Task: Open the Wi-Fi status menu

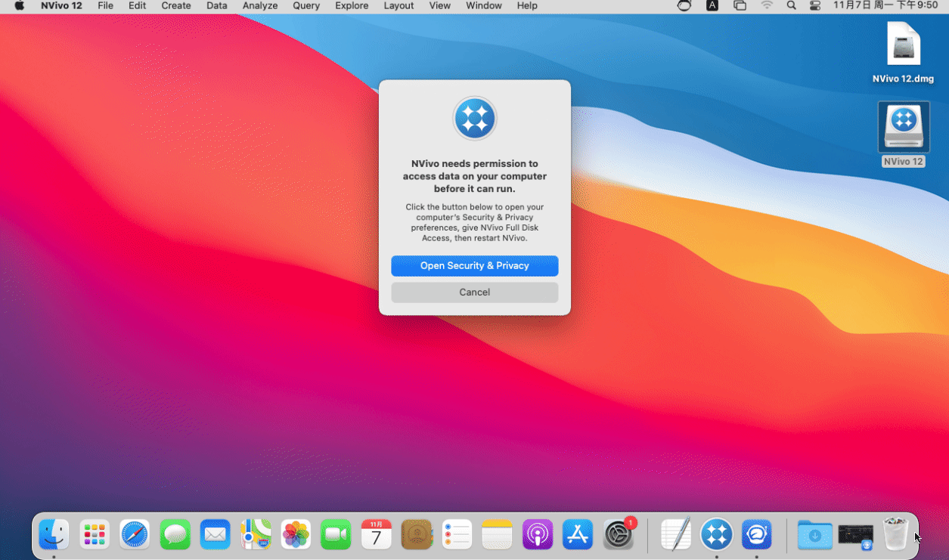Action: tap(767, 6)
